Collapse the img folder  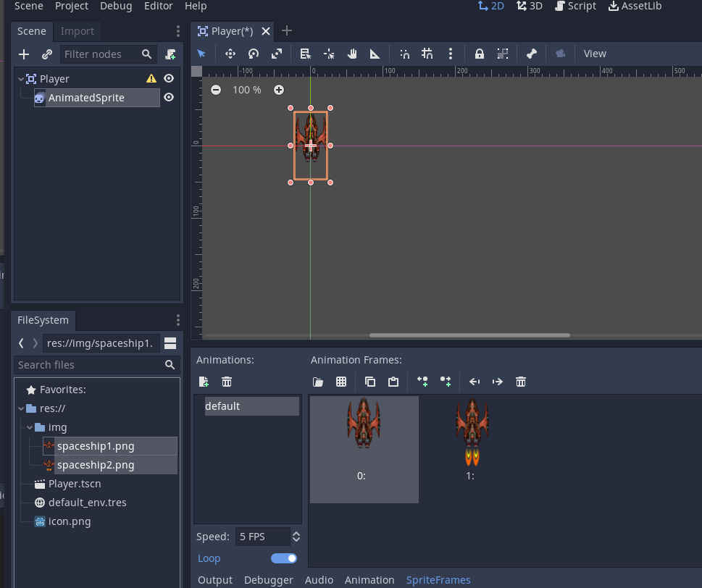point(30,427)
